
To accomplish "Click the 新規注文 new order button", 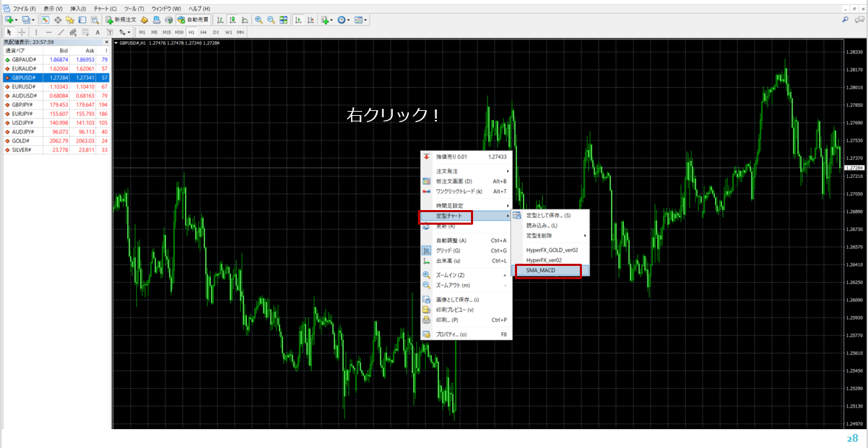I will click(x=121, y=20).
